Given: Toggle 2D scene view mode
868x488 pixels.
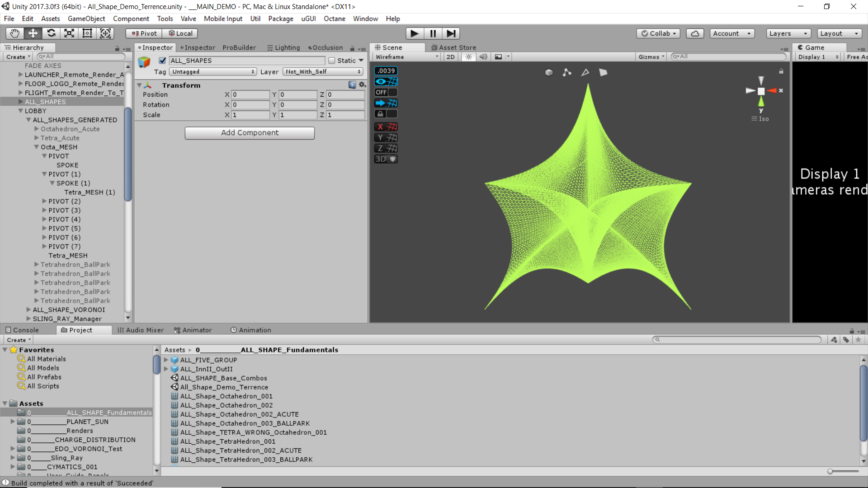Looking at the screenshot, I should pos(450,57).
